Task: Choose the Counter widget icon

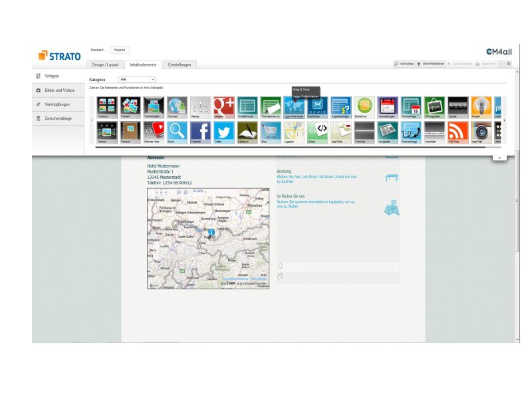Action: (x=458, y=107)
